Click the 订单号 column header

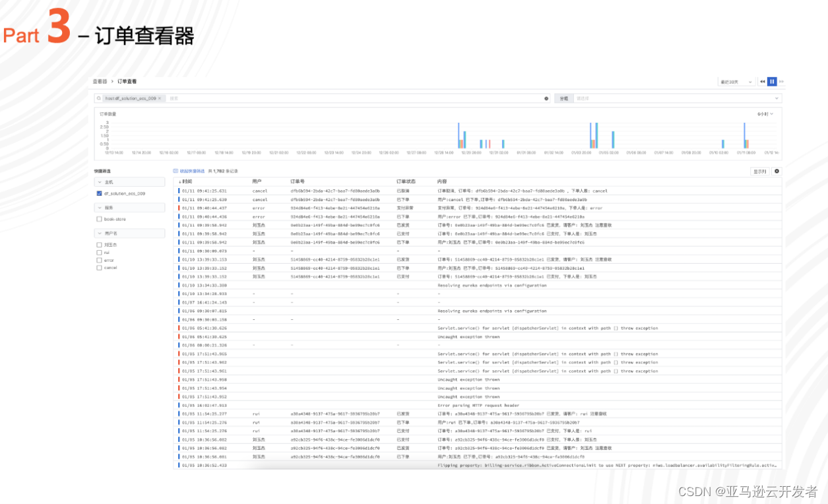[297, 181]
